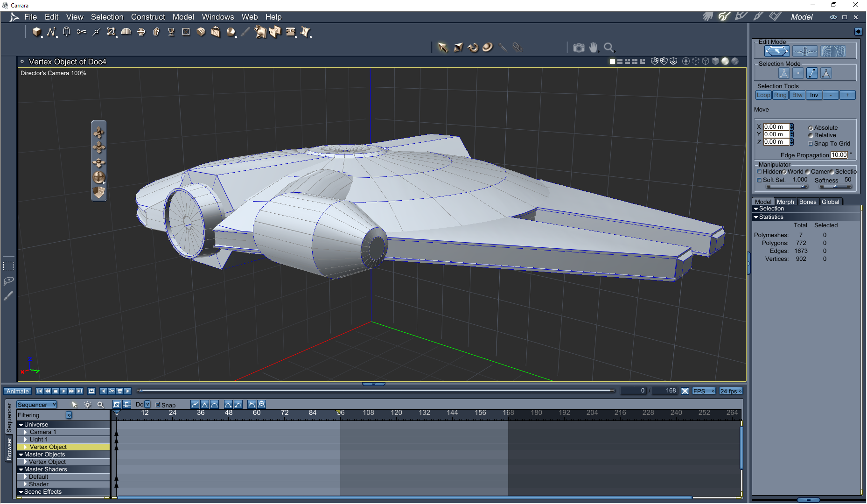Select edge selection mode icon
The height and width of the screenshot is (504, 867).
click(812, 73)
